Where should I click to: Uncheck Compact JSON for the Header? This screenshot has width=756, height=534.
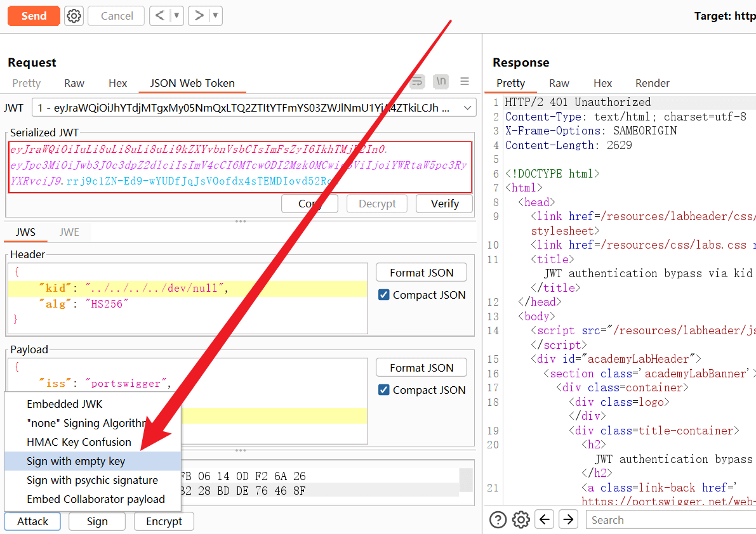point(383,295)
